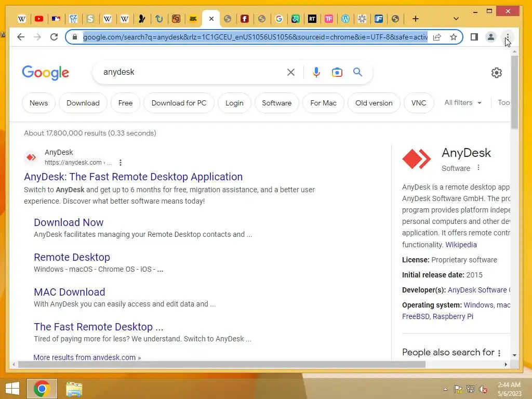532x399 pixels.
Task: Open File Explorer from the taskbar
Action: (x=74, y=389)
